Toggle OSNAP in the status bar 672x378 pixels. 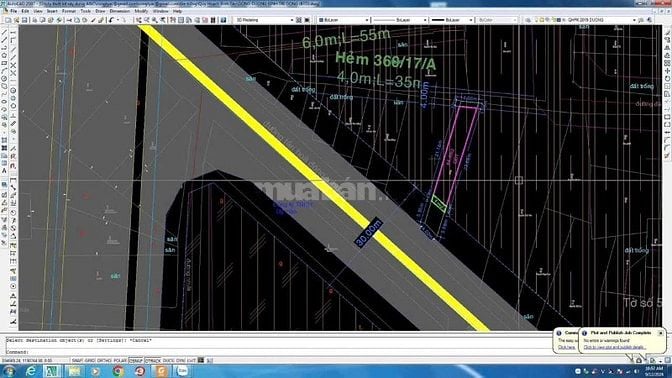point(136,361)
